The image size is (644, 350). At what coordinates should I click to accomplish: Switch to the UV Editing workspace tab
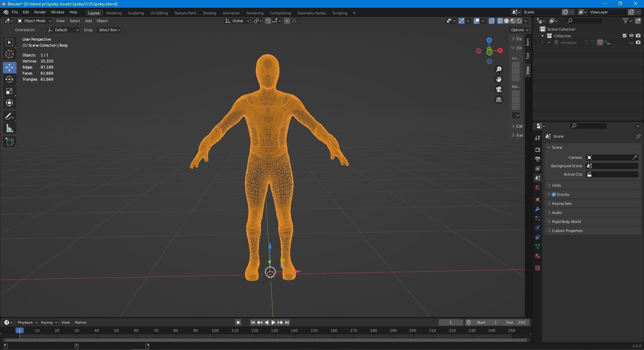159,13
